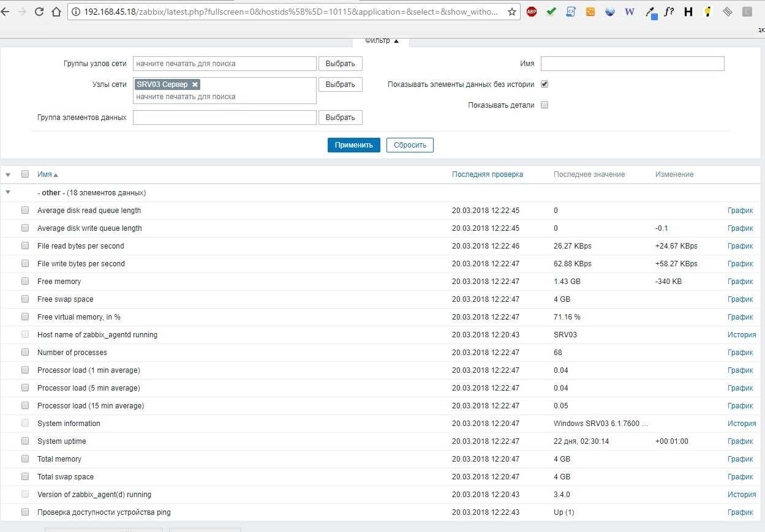The image size is (765, 532).
Task: Select the Free memory item checkbox
Action: coord(25,282)
